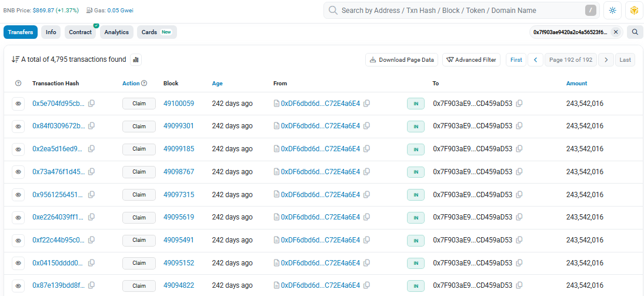Copy From address in block 49099301 row
644x296 pixels.
[x=367, y=126]
